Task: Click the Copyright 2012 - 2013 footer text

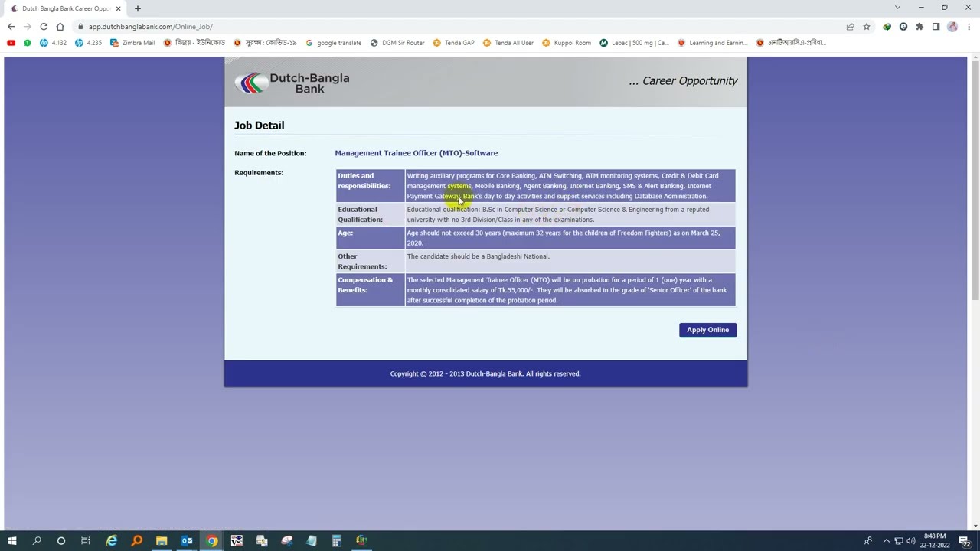Action: (x=485, y=373)
